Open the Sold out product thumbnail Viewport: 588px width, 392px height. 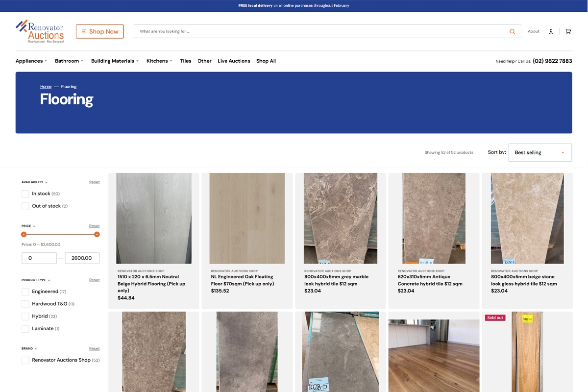click(527, 352)
